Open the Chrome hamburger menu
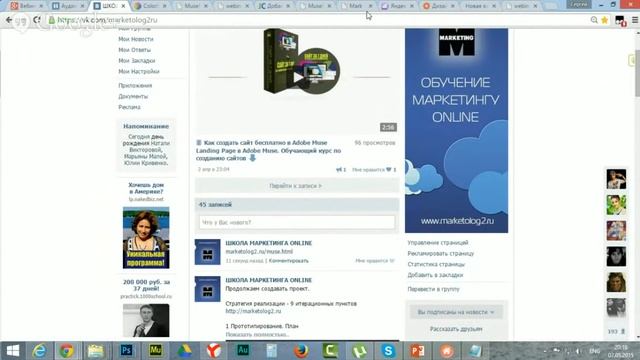 (635, 20)
